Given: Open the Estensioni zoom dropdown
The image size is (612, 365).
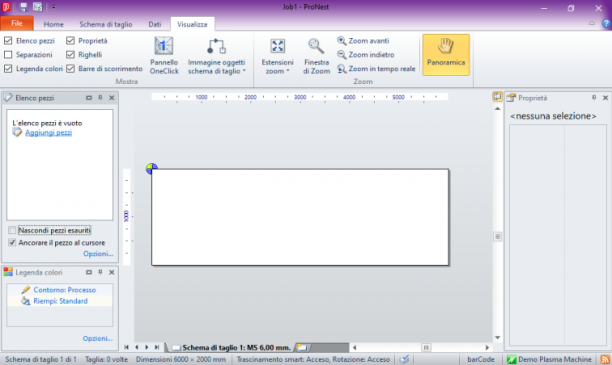Looking at the screenshot, I should click(x=277, y=55).
